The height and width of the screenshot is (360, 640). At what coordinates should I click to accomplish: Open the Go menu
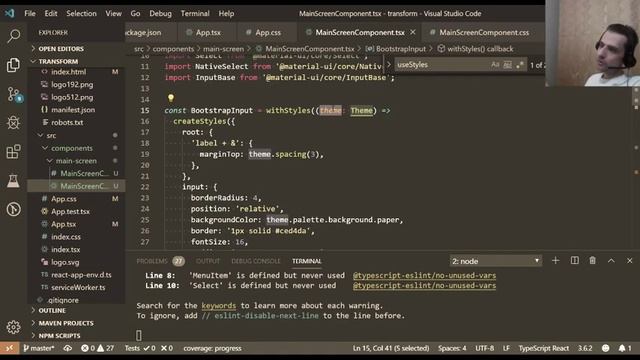135,13
